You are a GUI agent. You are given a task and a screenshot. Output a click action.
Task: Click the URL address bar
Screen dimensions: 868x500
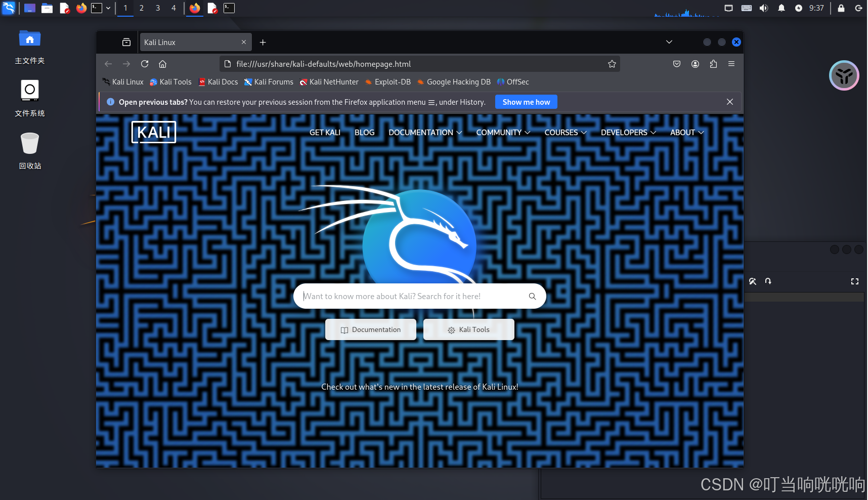pyautogui.click(x=420, y=64)
